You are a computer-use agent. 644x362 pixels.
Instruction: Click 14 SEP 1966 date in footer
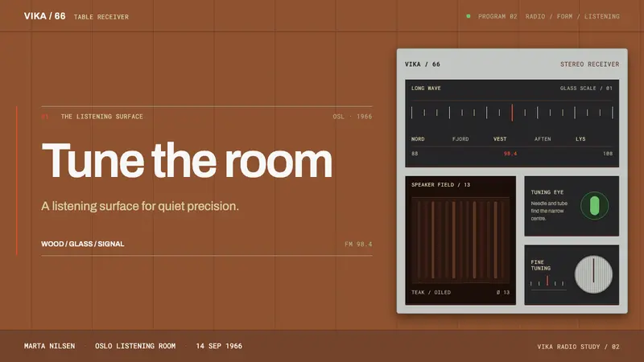coord(219,346)
